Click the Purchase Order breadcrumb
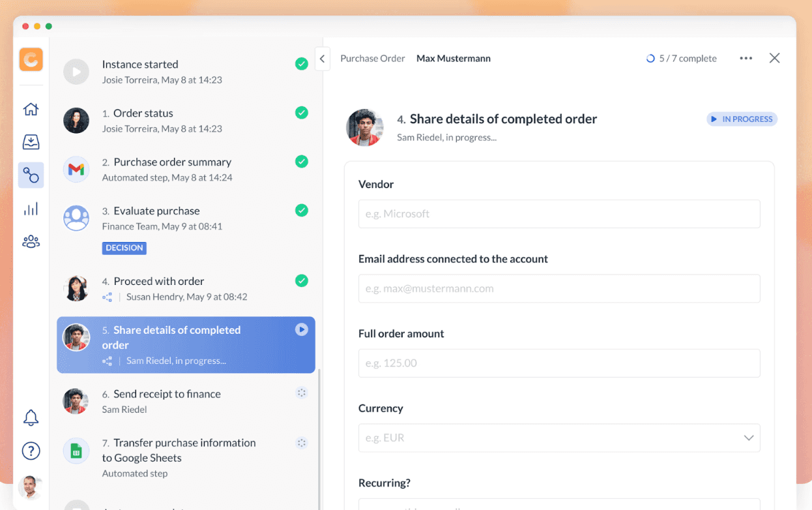This screenshot has width=812, height=510. pos(372,58)
